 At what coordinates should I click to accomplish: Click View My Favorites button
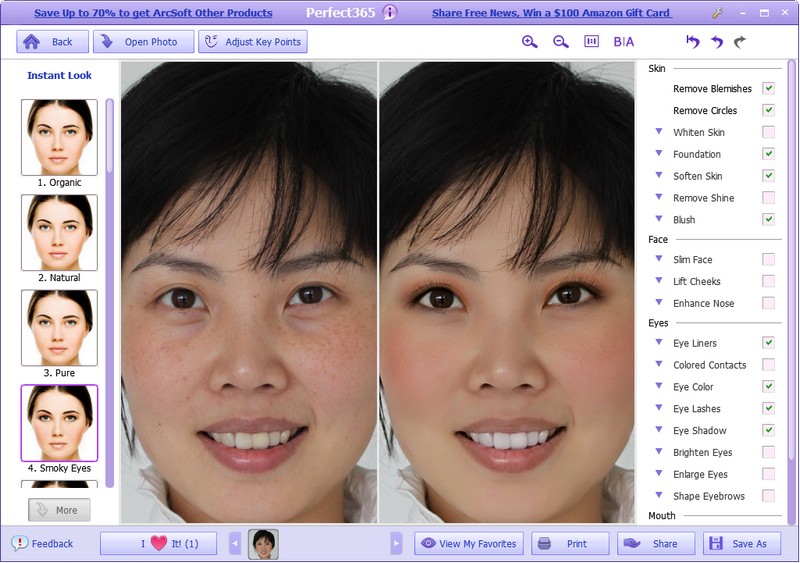469,544
